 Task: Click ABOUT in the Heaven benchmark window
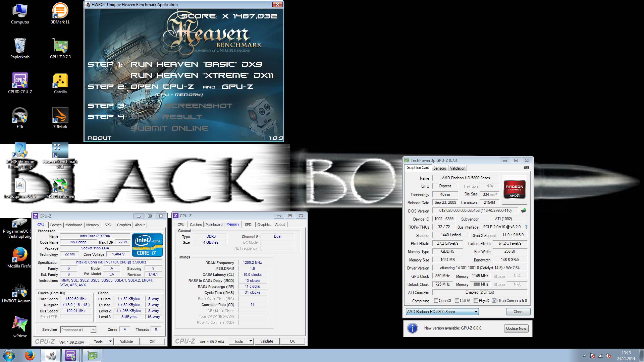point(99,138)
